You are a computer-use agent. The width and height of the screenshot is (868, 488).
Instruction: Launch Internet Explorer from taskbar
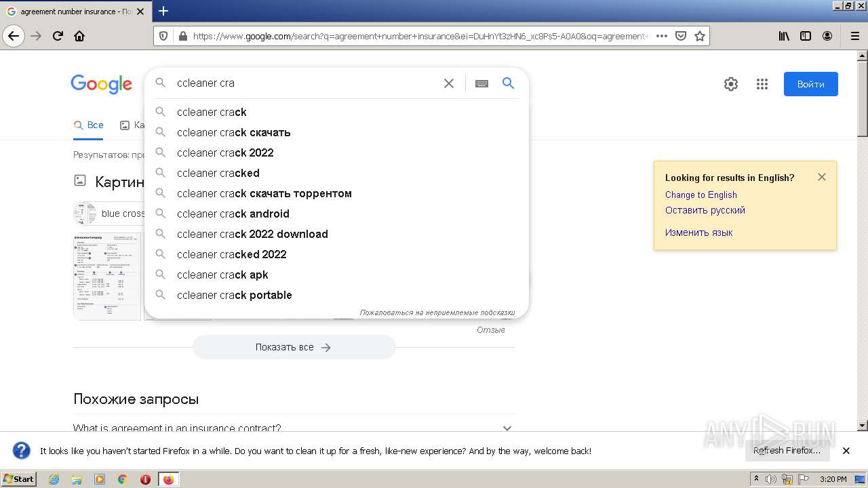click(54, 479)
